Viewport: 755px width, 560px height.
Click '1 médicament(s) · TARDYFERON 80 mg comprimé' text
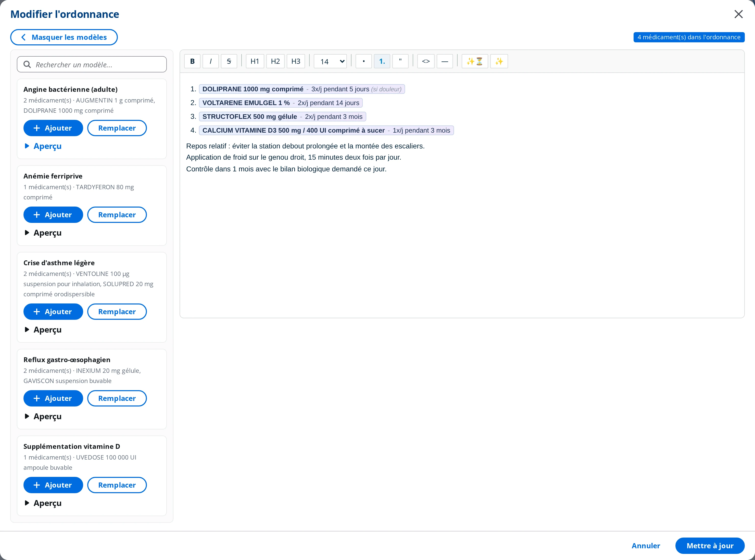tap(79, 192)
